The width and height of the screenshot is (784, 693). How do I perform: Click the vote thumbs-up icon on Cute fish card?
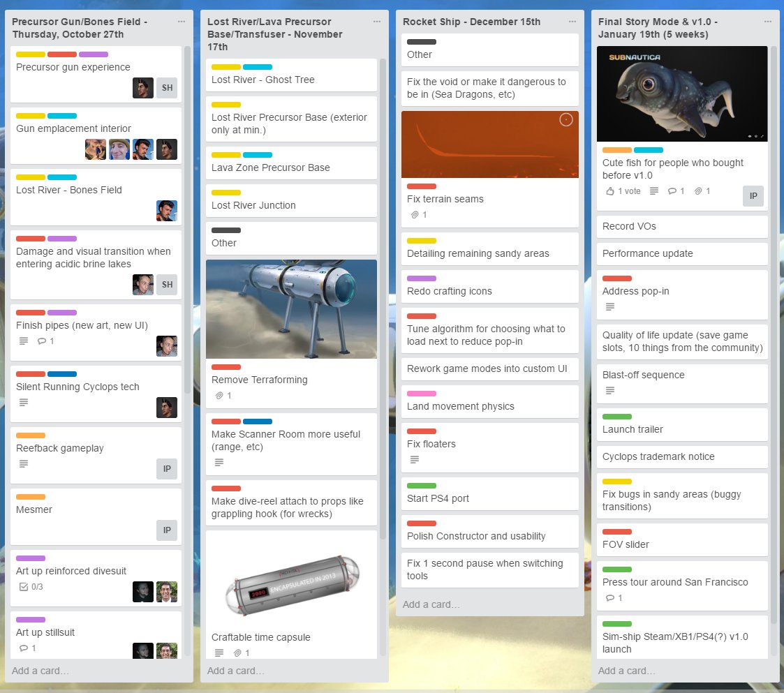coord(610,191)
